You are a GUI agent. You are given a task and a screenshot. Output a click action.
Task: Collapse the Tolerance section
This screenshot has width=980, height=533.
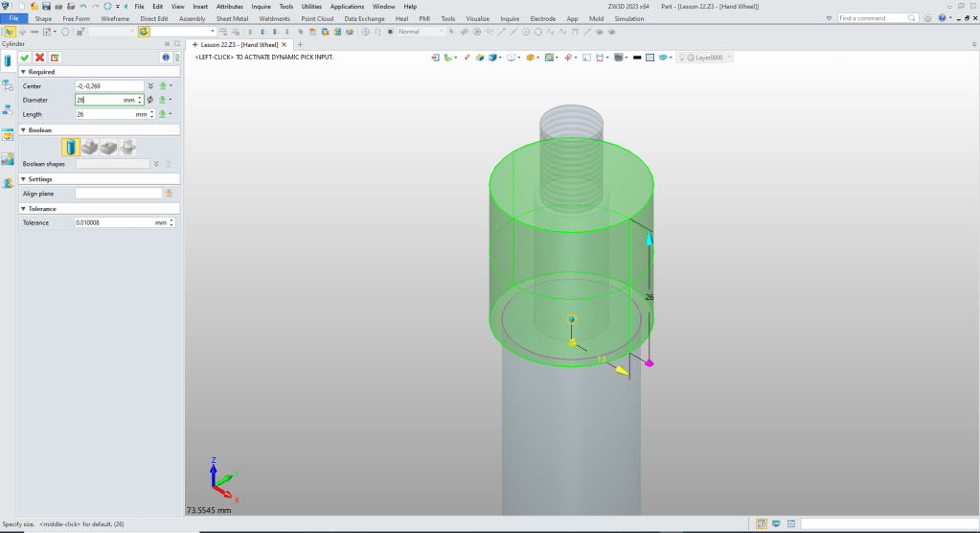(23, 209)
